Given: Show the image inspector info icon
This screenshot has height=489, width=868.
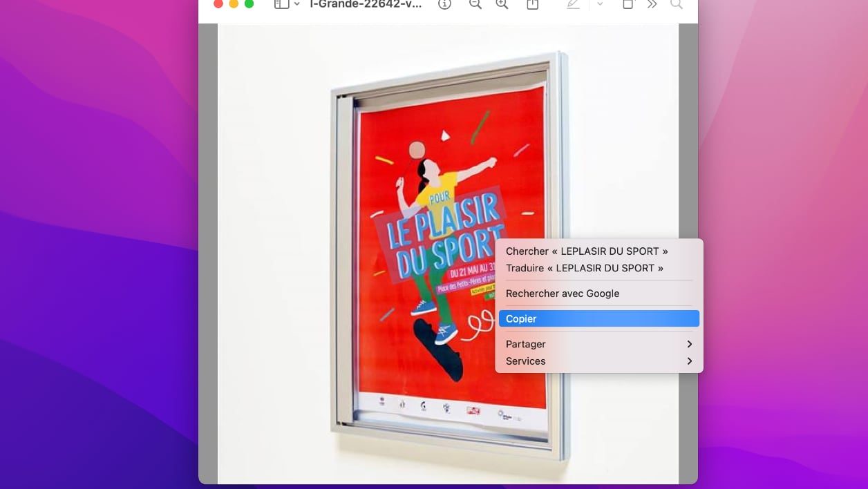Looking at the screenshot, I should point(445,4).
